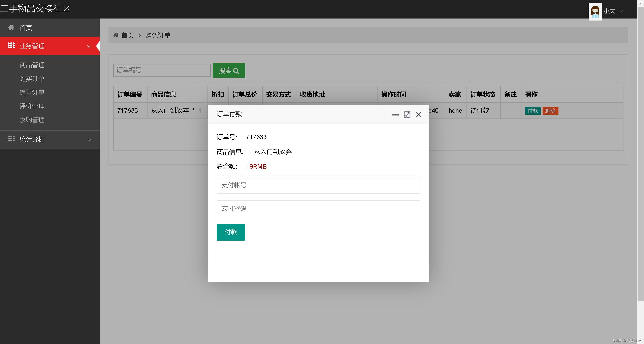This screenshot has width=644, height=344.
Task: Focus the 支付密码 input field
Action: click(318, 209)
